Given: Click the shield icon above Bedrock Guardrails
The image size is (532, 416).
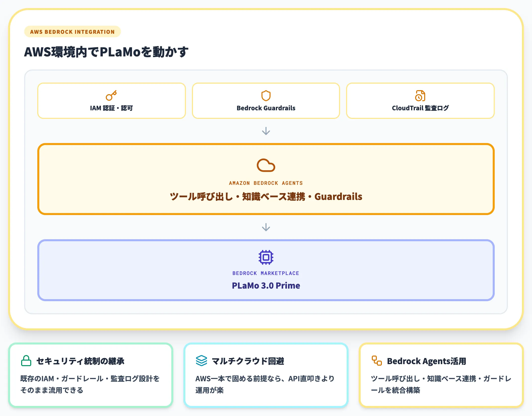Looking at the screenshot, I should [266, 95].
